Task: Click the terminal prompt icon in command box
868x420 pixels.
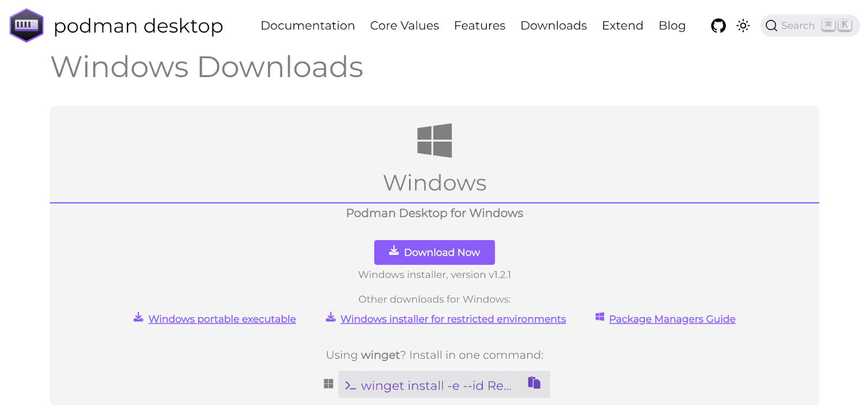Action: [350, 386]
